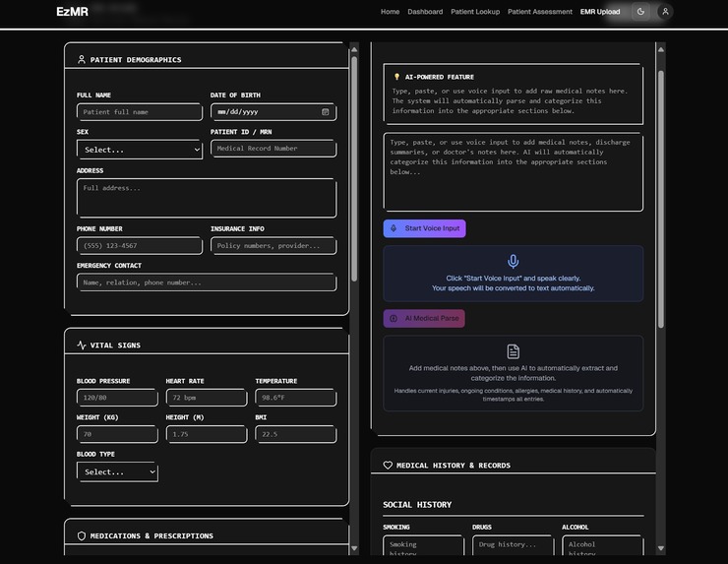Focus the Insurance Info field
The width and height of the screenshot is (728, 564).
pos(273,246)
